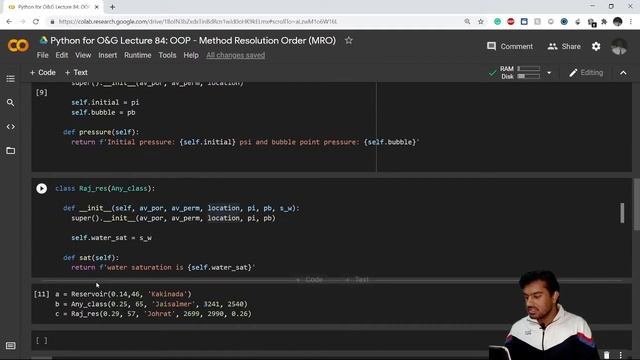Open the Chrome profile avatar
The image size is (640, 360).
tap(618, 22)
